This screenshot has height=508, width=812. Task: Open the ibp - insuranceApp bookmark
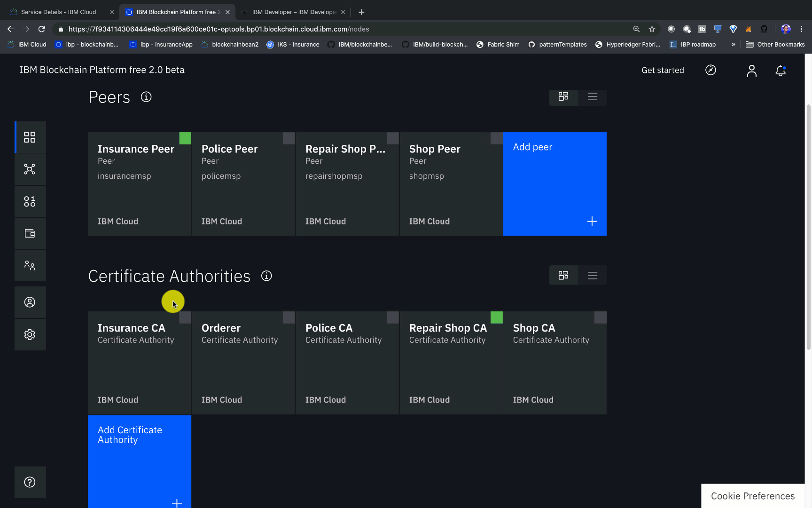click(x=161, y=45)
